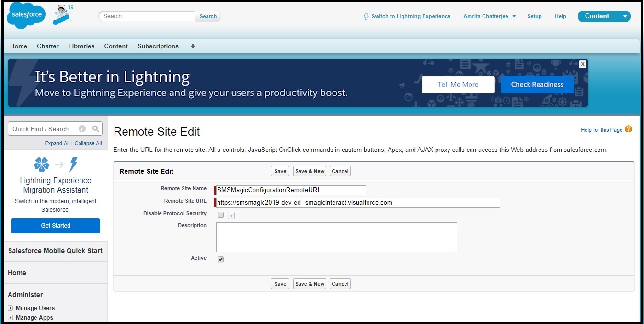Click the Administer sidebar heading
Screen dimensions: 644x324
(25, 295)
